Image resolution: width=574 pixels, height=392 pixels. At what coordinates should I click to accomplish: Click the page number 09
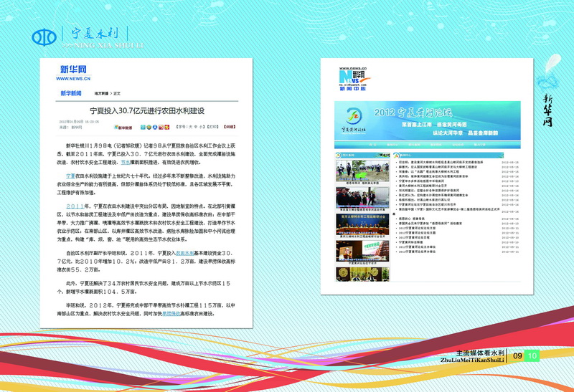pos(517,355)
